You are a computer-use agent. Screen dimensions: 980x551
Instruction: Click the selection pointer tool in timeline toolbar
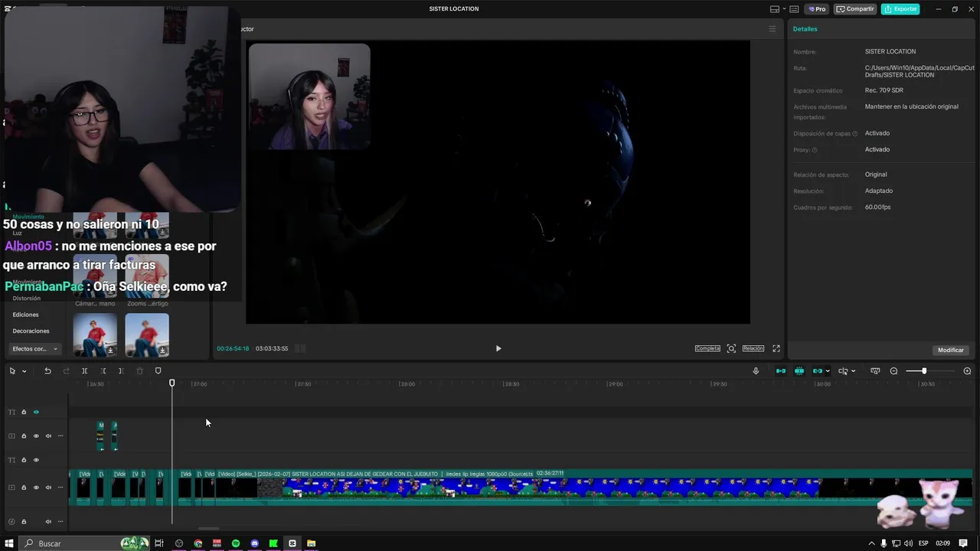click(12, 371)
